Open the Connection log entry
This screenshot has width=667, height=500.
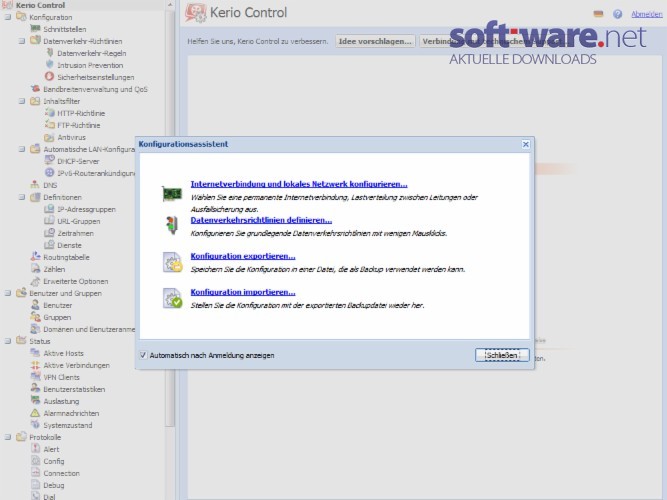(61, 473)
